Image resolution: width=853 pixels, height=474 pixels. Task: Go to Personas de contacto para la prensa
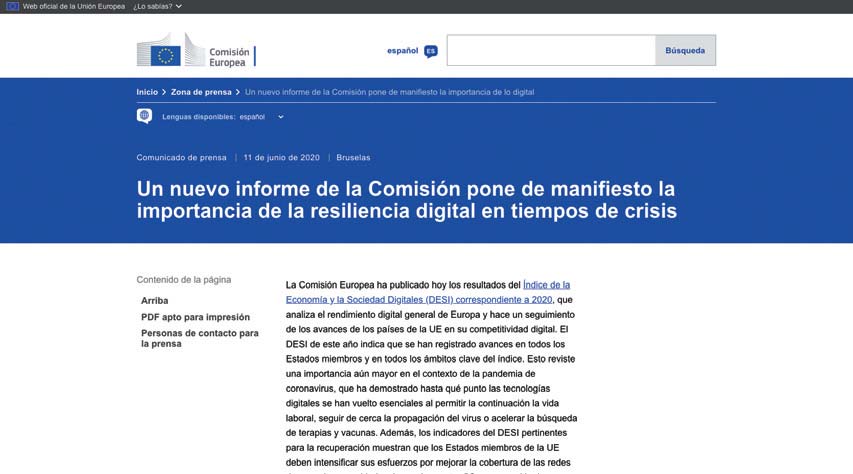[199, 338]
